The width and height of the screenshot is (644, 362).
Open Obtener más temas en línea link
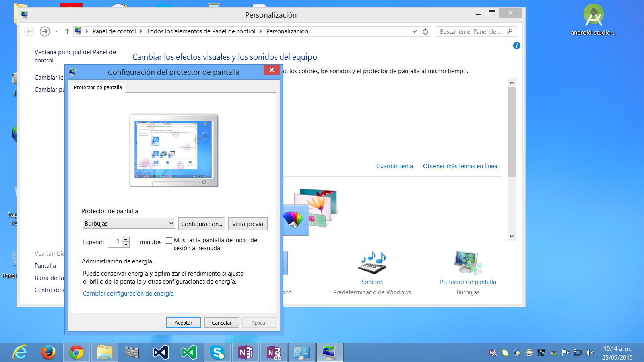pyautogui.click(x=460, y=166)
